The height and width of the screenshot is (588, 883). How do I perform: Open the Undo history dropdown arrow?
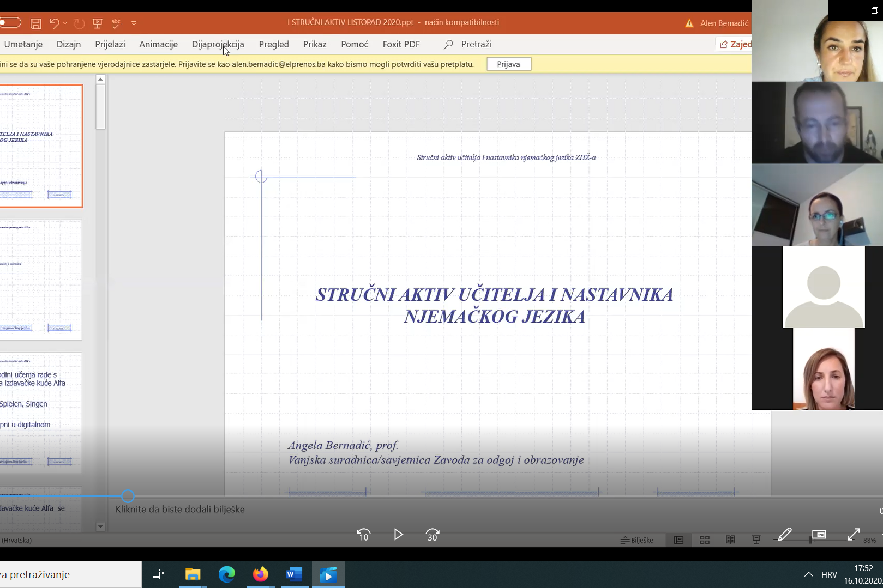[65, 23]
